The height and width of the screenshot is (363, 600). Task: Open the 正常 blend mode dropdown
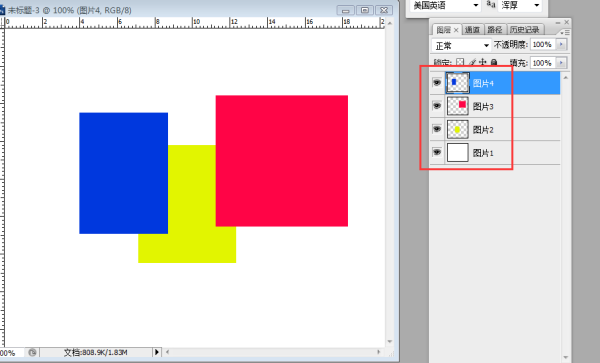point(461,46)
